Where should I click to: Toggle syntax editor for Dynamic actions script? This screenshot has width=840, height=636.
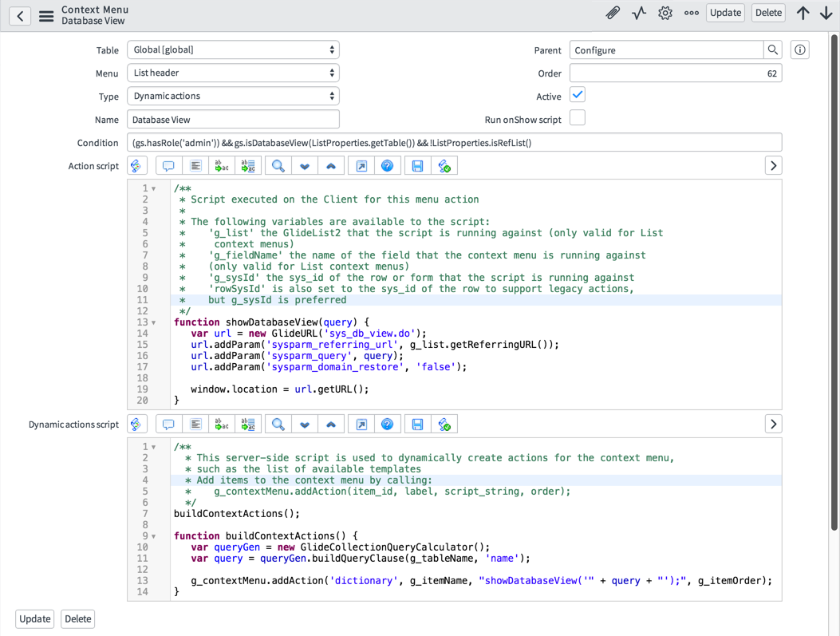(136, 425)
